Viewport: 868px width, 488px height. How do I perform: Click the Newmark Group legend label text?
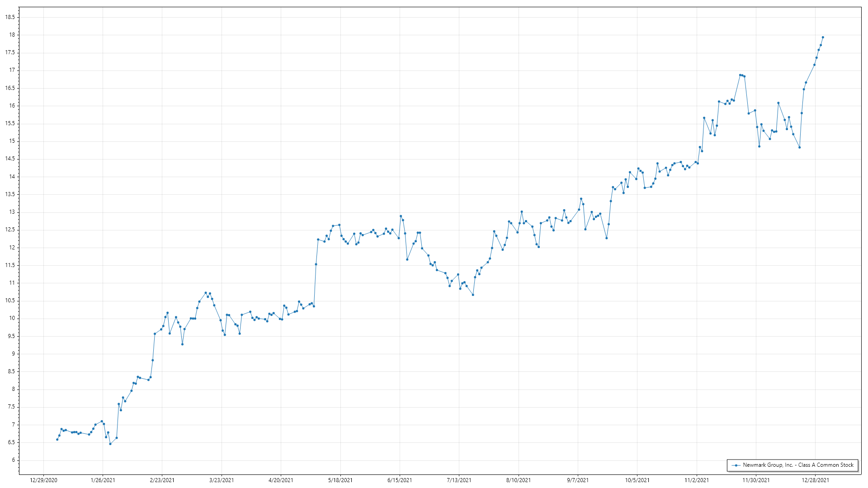(x=798, y=465)
